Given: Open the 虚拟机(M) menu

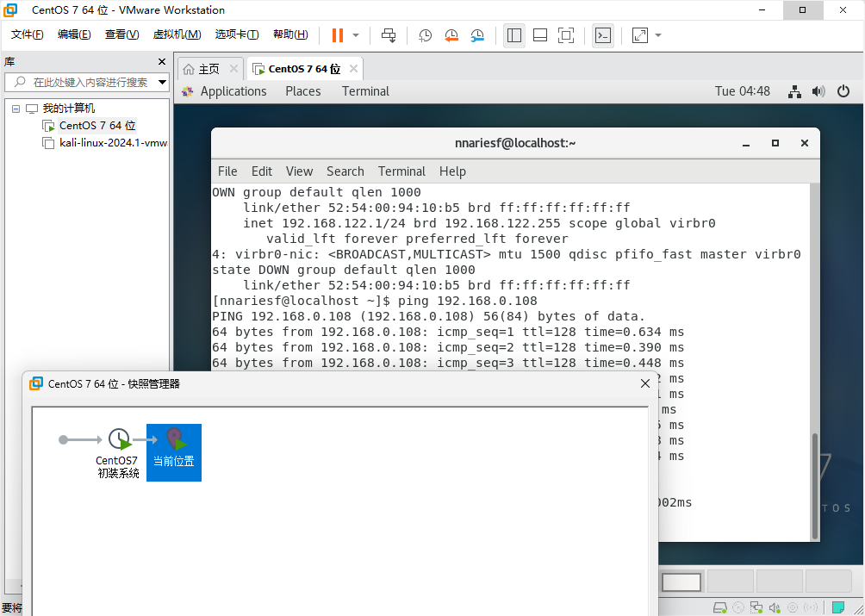Looking at the screenshot, I should (177, 34).
